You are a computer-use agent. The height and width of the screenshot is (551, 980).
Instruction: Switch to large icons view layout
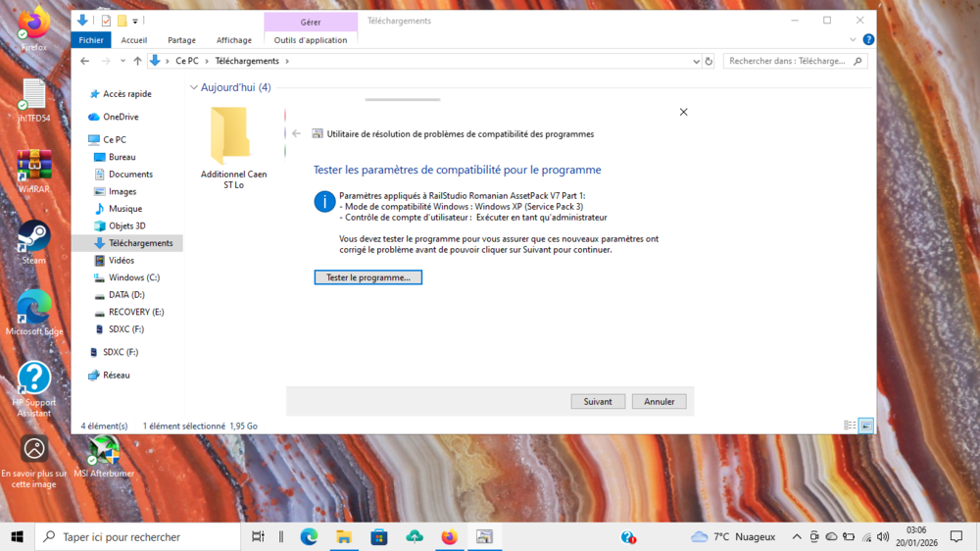pos(865,426)
